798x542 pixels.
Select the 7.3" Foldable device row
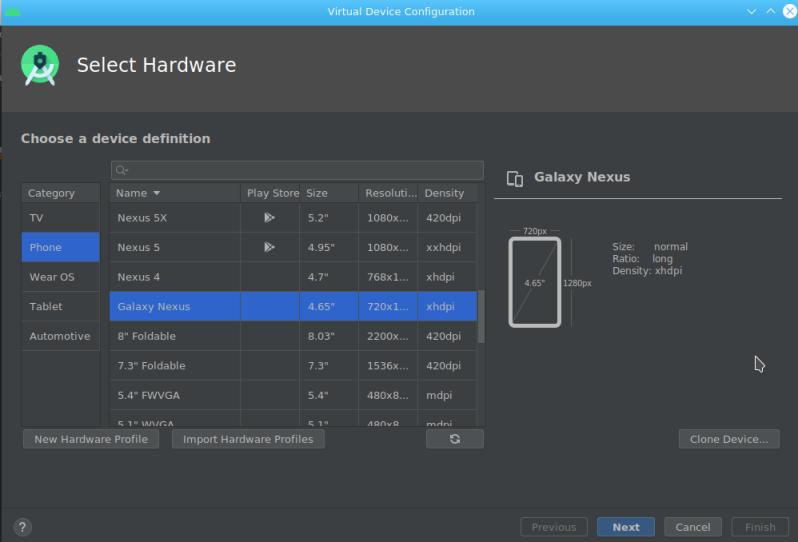[294, 365]
